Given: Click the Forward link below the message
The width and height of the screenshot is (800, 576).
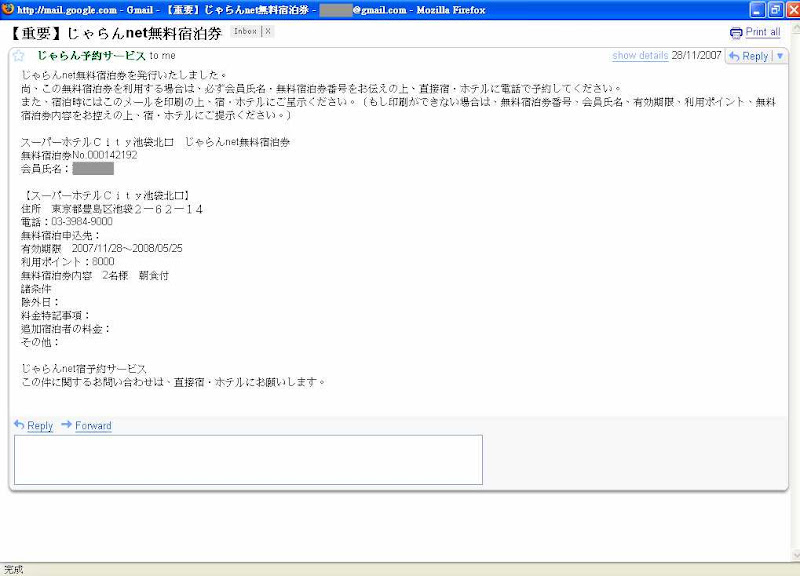Looking at the screenshot, I should click(x=93, y=425).
